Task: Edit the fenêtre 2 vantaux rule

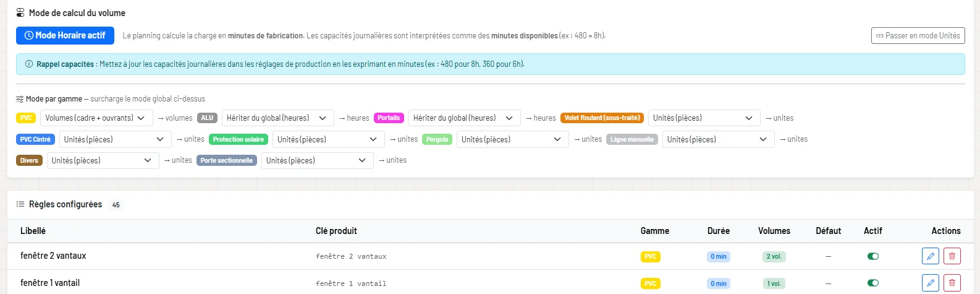Action: click(x=930, y=256)
